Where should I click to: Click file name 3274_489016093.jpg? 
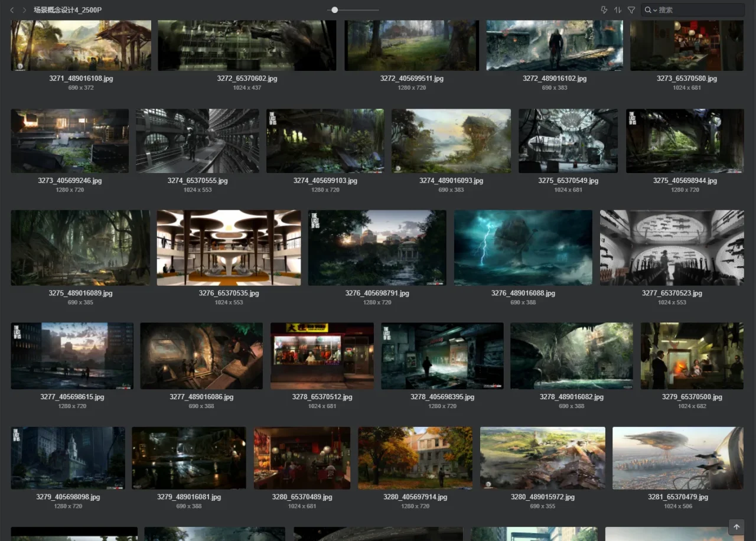tap(451, 181)
